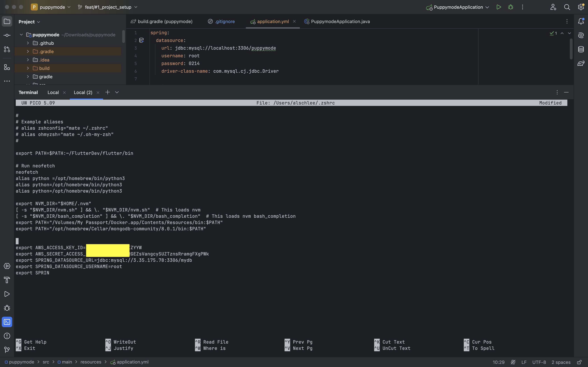The height and width of the screenshot is (367, 588).
Task: Click the resources breadcrumb in status bar
Action: pos(91,362)
